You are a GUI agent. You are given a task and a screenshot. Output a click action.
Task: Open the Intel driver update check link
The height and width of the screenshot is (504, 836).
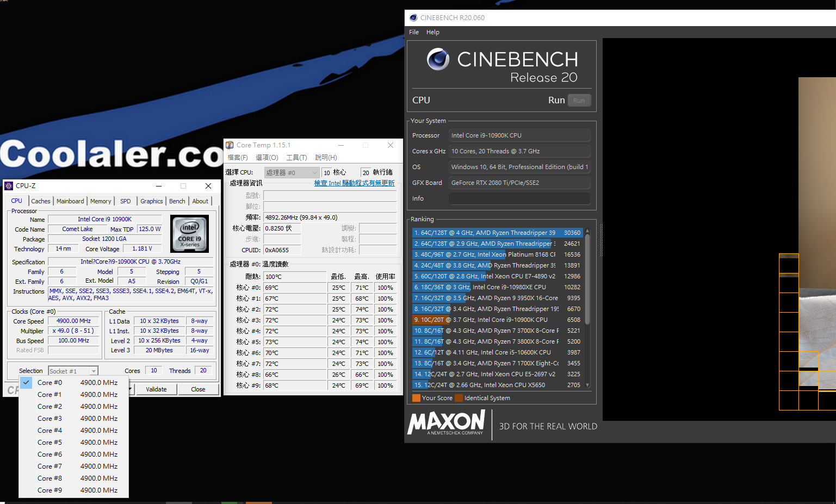click(x=354, y=183)
